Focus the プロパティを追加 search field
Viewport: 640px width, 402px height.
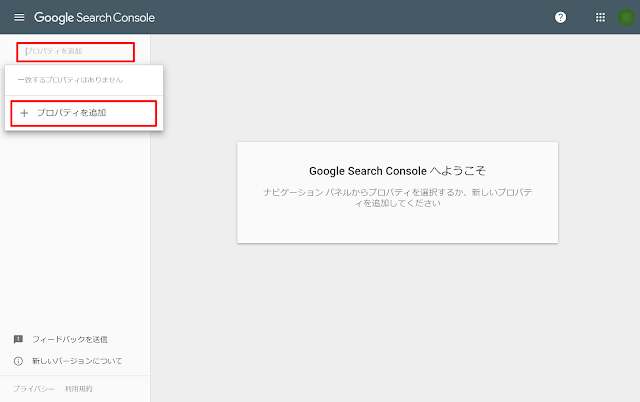(x=76, y=52)
